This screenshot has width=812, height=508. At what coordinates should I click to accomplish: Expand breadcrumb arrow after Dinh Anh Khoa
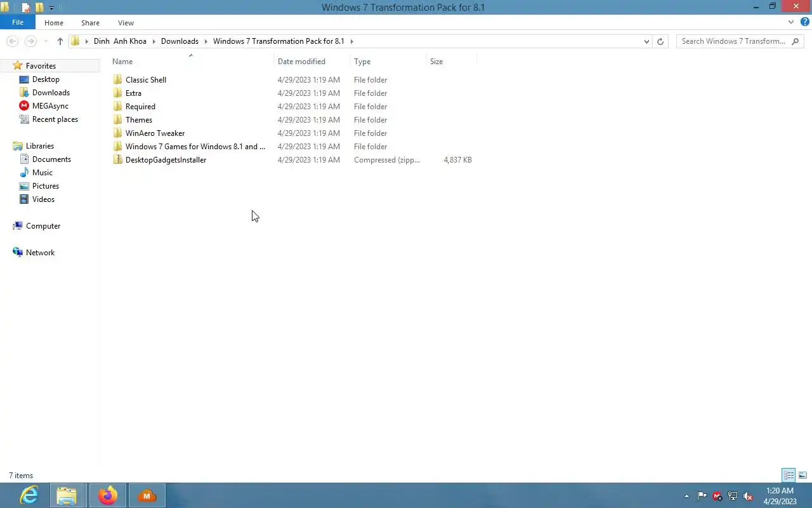(x=154, y=41)
